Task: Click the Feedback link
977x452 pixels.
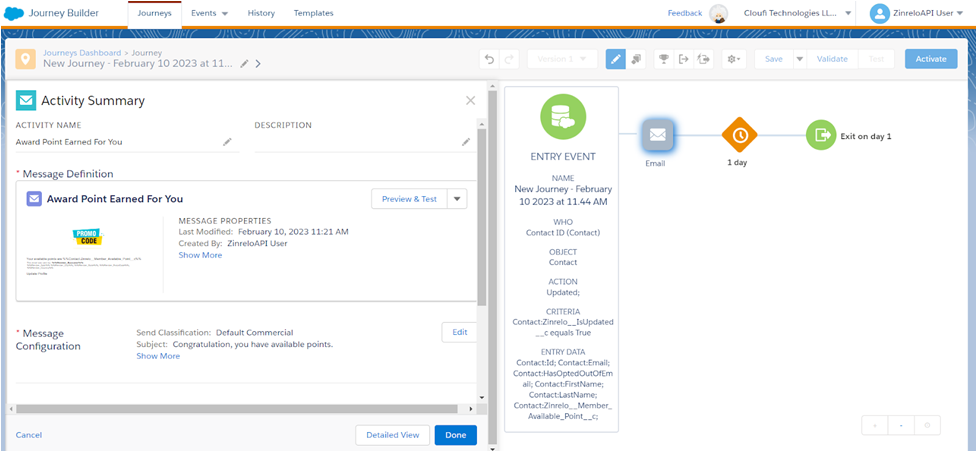Action: coord(685,13)
